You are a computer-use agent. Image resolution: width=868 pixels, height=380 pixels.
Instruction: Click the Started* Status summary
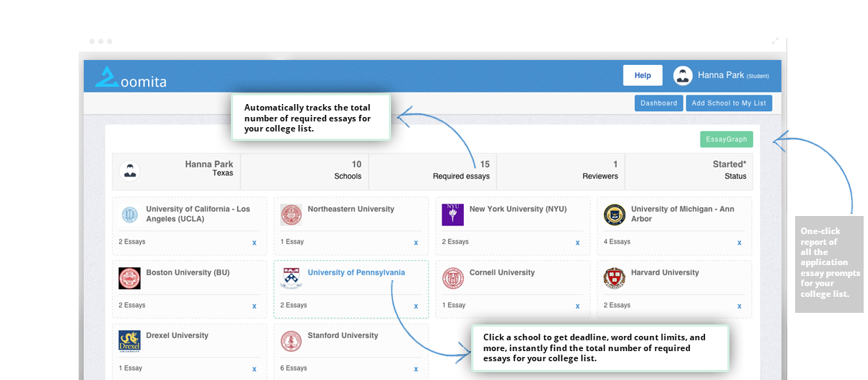tap(729, 170)
